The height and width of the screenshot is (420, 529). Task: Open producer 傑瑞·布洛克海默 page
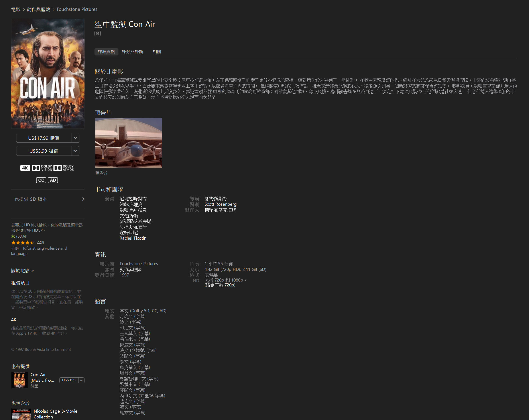pos(220,210)
